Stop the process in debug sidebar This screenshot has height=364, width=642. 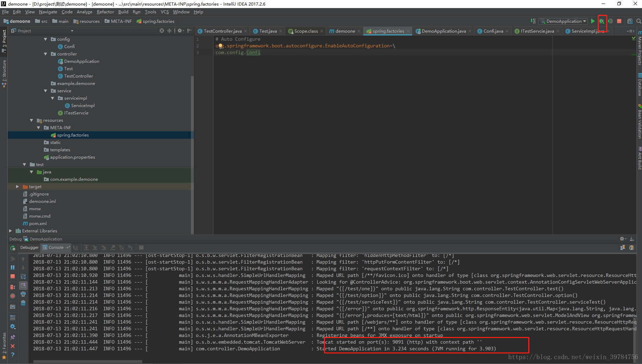point(13,276)
